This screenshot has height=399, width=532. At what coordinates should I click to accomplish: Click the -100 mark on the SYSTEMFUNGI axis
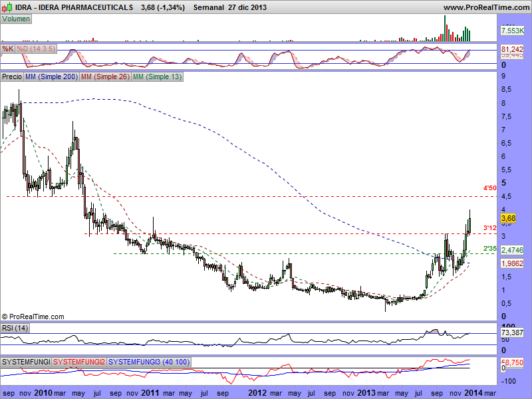coord(508,381)
